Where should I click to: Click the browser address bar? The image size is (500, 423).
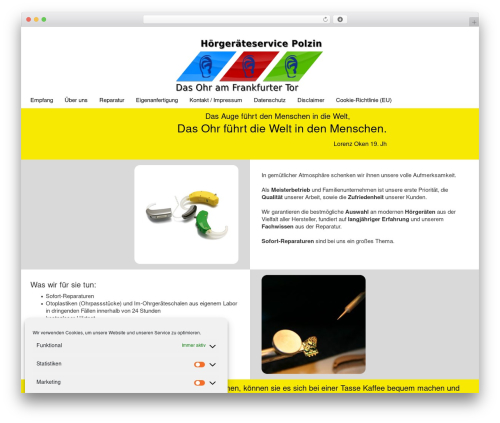pos(237,19)
